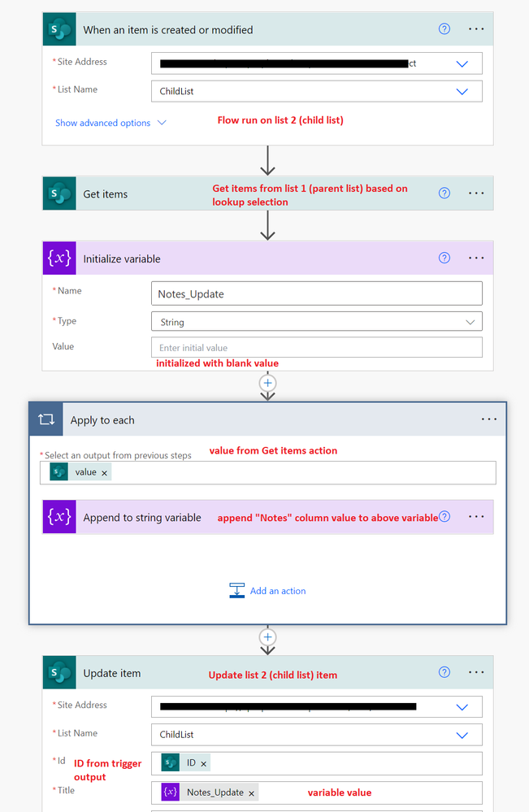
Task: Open ellipsis menu on Update item
Action: click(476, 672)
